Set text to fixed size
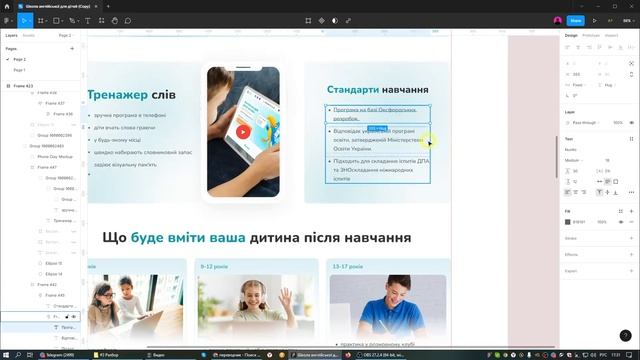This screenshot has width=640, height=360. [616, 182]
